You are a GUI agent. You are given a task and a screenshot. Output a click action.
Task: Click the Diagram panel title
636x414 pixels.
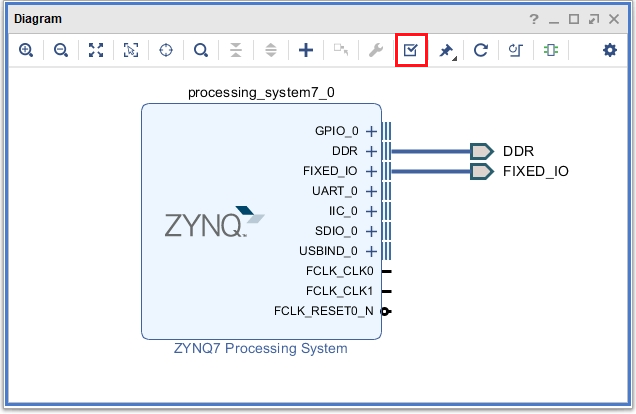coord(38,19)
